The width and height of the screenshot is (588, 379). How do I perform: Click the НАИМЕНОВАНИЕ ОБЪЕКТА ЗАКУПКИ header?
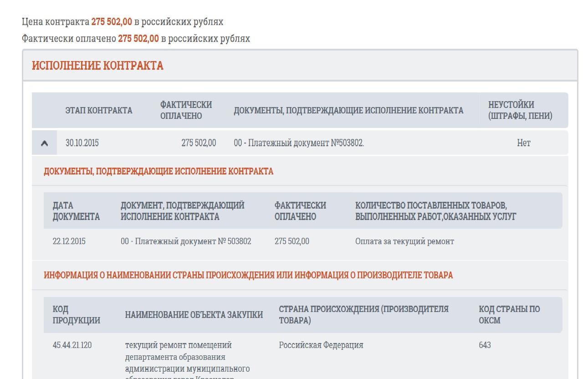tap(194, 315)
